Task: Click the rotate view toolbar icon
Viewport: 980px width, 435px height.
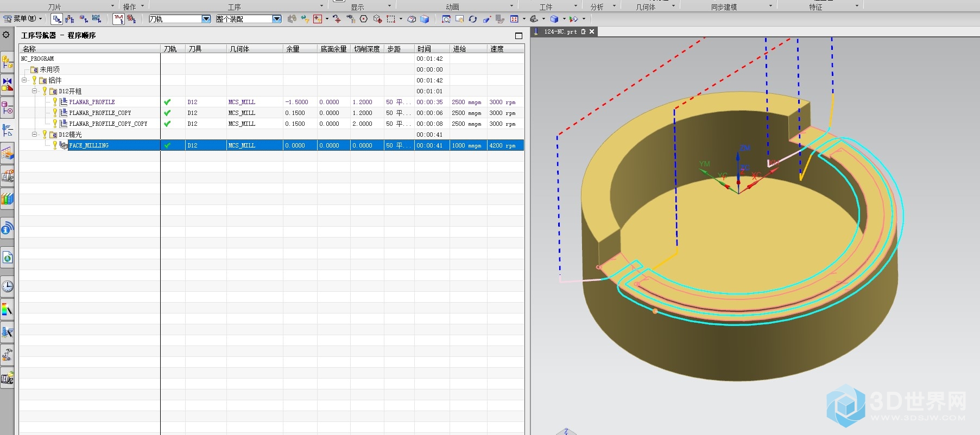Action: [x=473, y=19]
